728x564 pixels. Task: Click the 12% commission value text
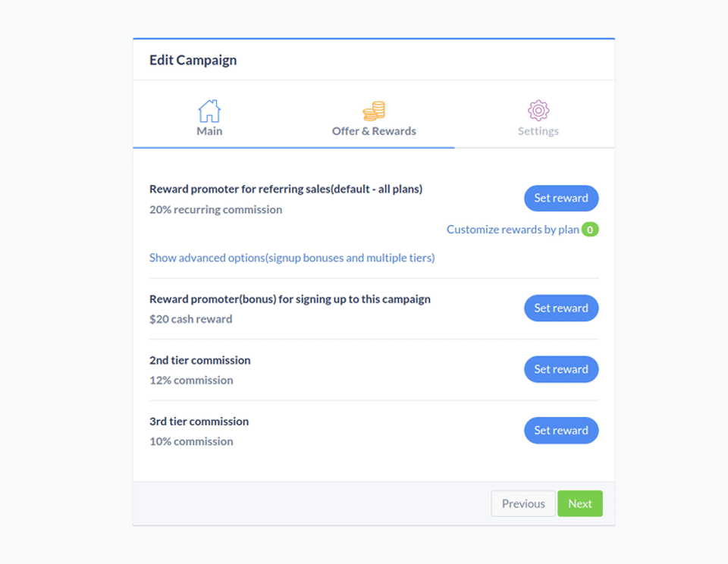click(x=191, y=381)
